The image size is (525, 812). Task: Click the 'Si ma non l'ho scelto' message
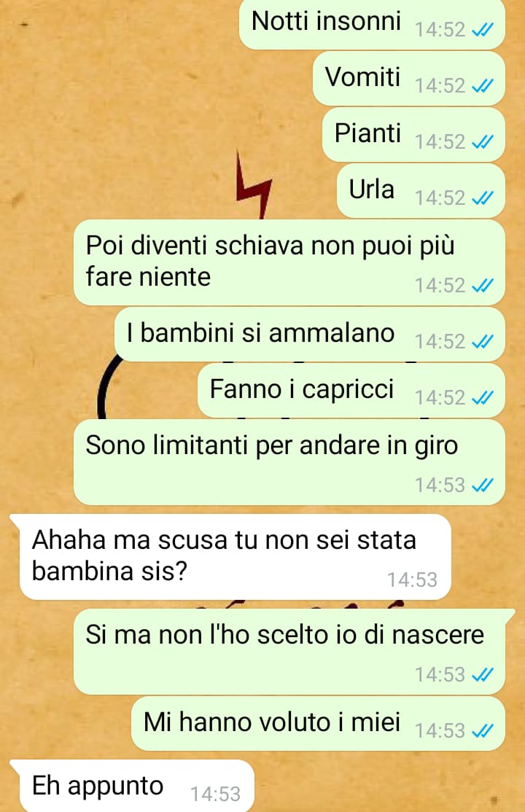293,652
